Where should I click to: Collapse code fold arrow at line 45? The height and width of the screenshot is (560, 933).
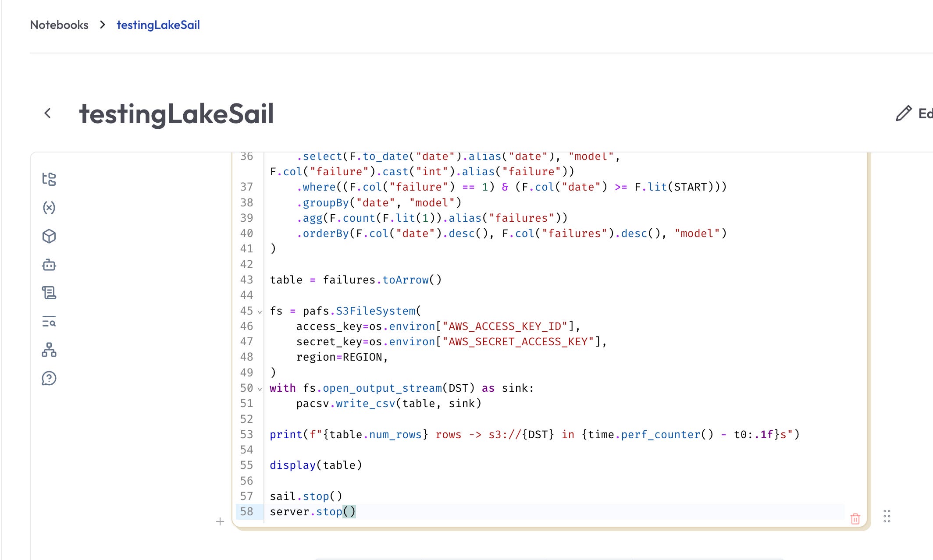pyautogui.click(x=260, y=312)
